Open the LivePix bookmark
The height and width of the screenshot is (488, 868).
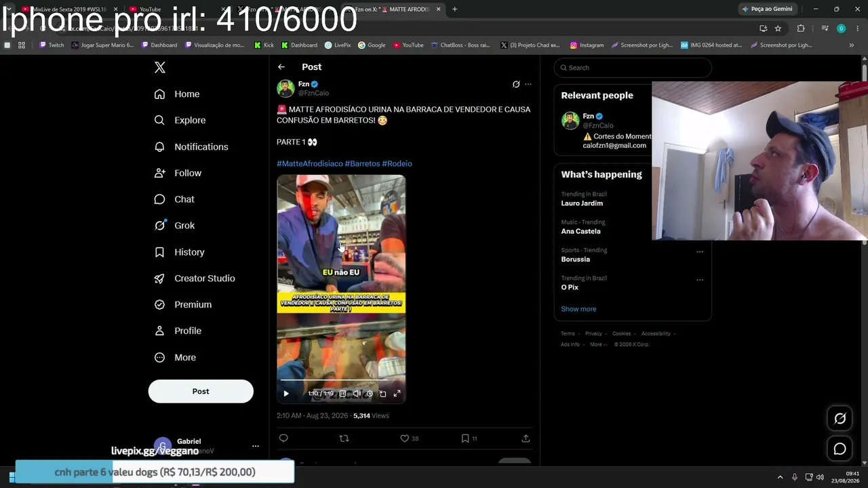pyautogui.click(x=338, y=45)
